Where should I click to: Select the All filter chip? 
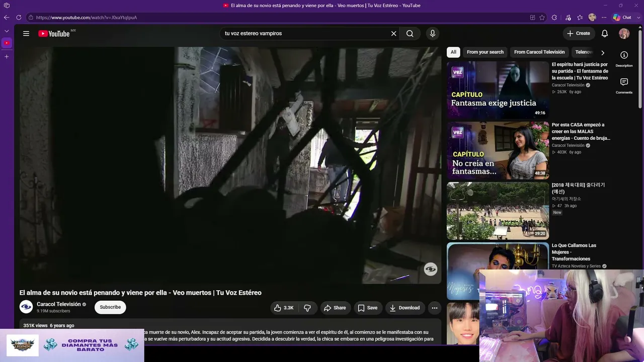pos(453,52)
